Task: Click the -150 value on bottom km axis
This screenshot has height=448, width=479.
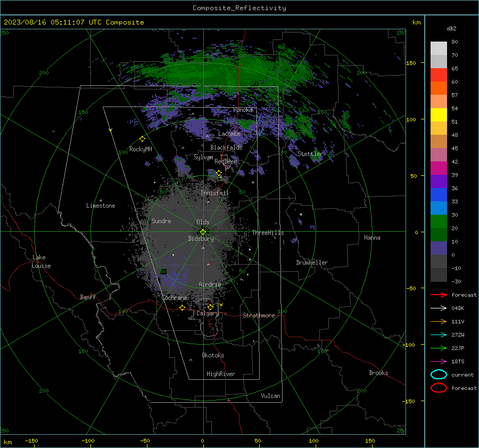Action: tap(31, 441)
